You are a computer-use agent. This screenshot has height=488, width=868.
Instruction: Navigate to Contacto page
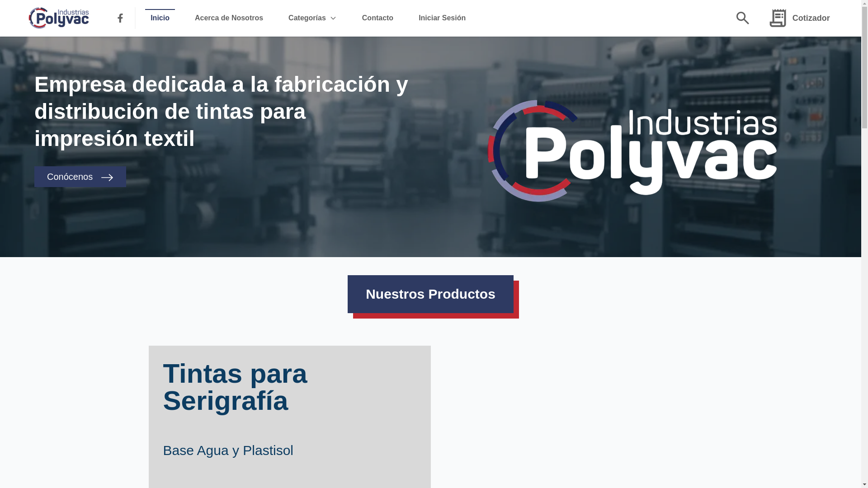click(377, 18)
